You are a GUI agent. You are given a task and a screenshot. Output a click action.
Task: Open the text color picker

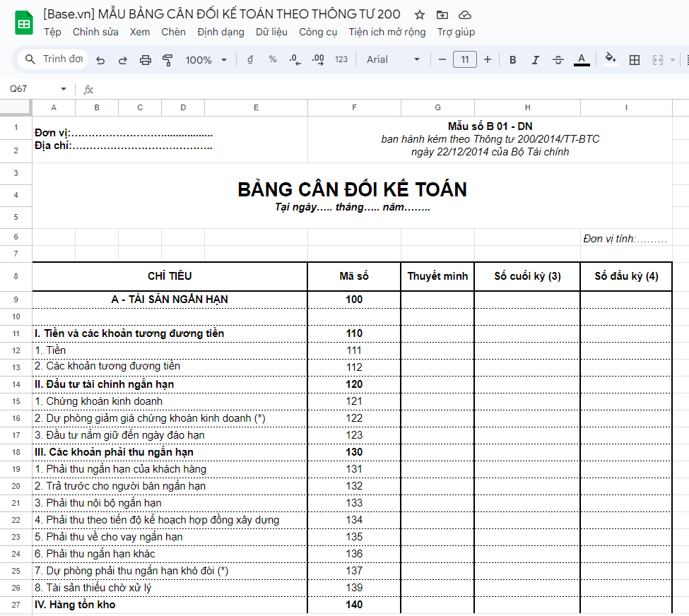582,60
